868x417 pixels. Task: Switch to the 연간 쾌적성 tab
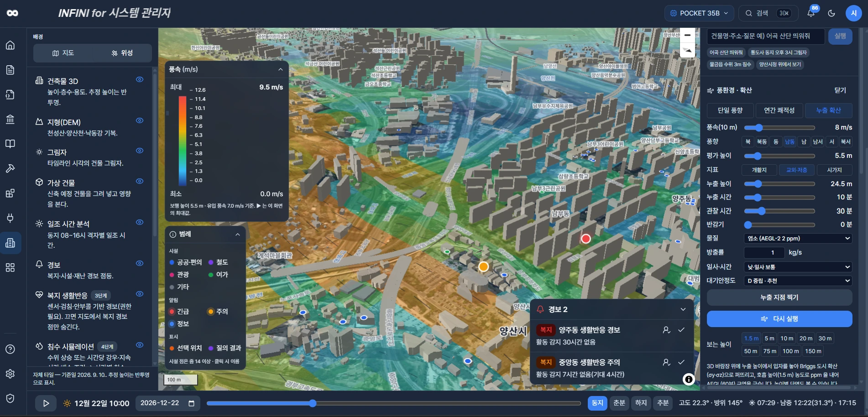pyautogui.click(x=779, y=110)
